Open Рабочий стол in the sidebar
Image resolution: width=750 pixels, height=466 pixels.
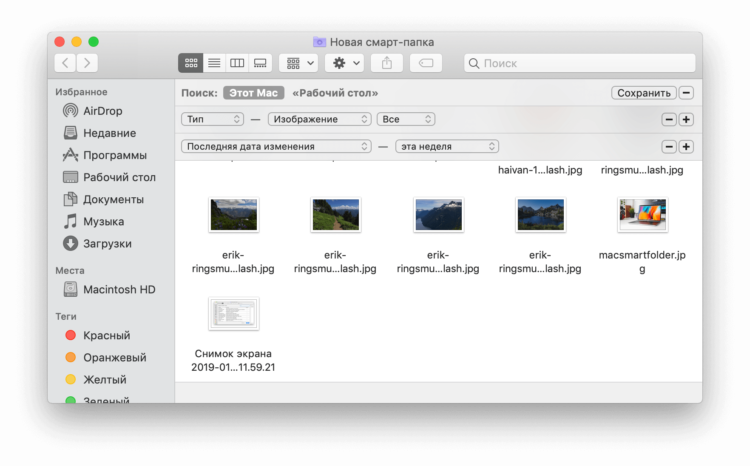110,177
